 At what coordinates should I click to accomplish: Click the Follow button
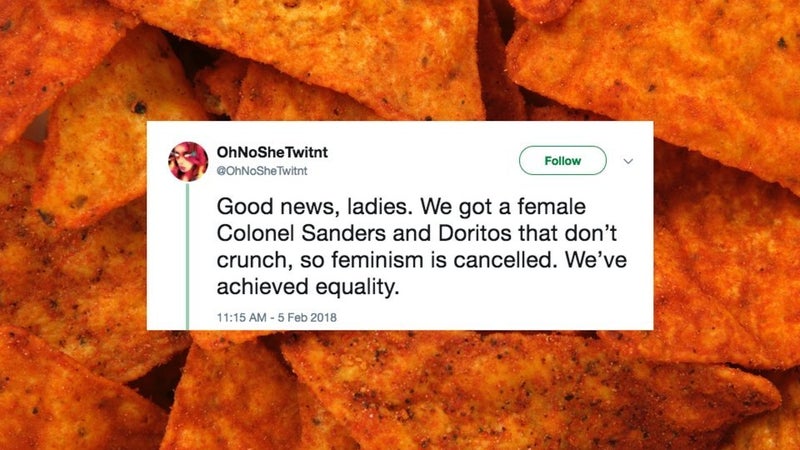tap(563, 161)
